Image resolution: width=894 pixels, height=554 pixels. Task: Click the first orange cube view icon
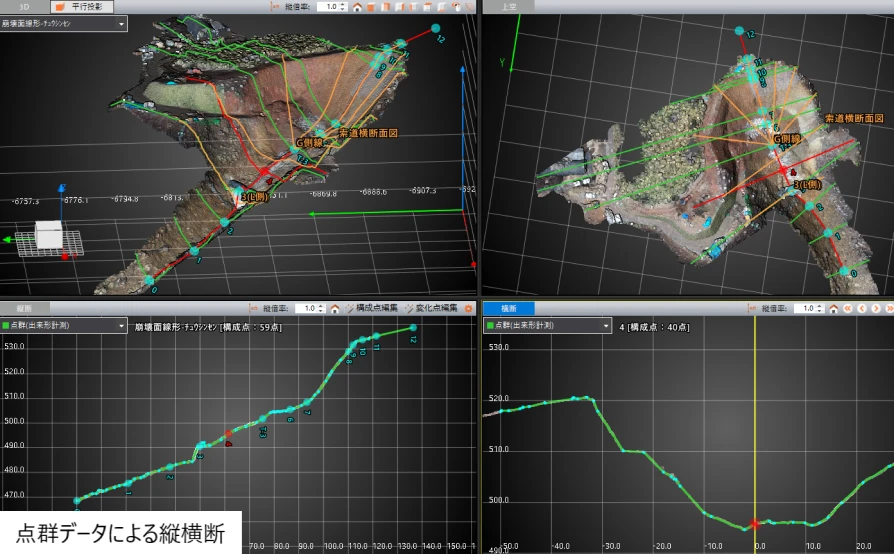(x=371, y=6)
